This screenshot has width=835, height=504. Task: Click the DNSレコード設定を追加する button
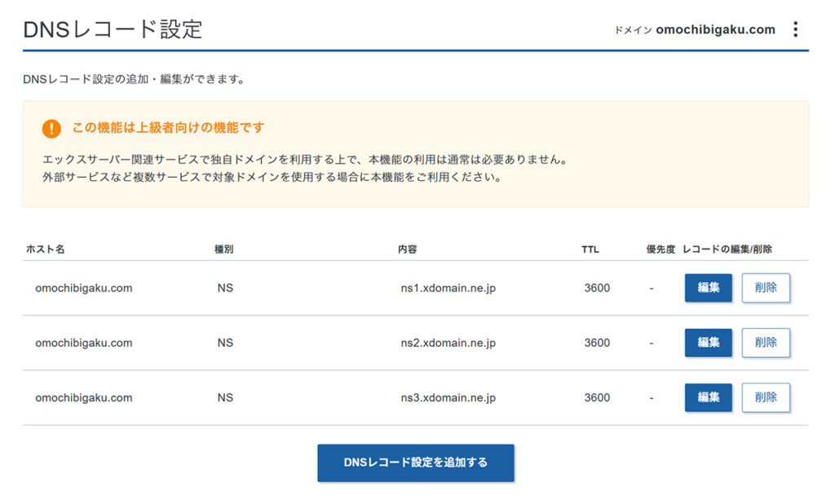pos(416,462)
